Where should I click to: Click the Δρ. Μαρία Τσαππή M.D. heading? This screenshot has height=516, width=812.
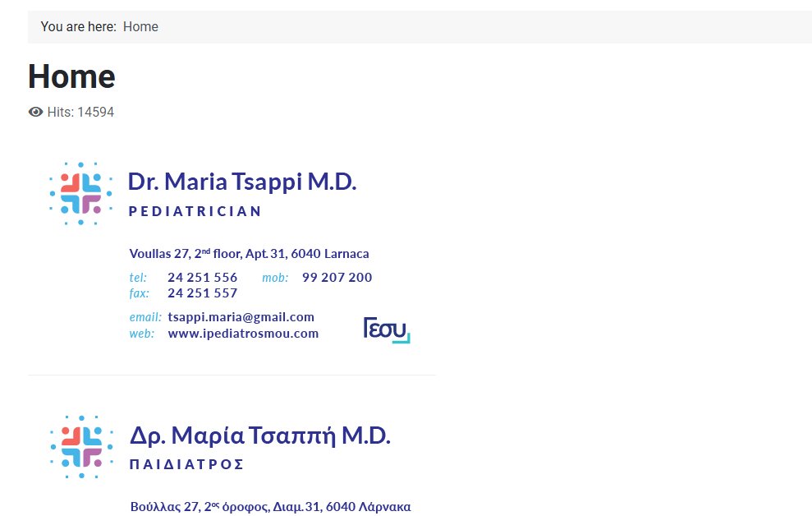[x=261, y=435]
